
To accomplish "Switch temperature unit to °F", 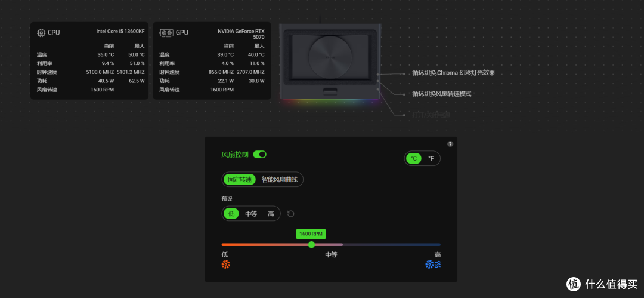I will pos(431,158).
